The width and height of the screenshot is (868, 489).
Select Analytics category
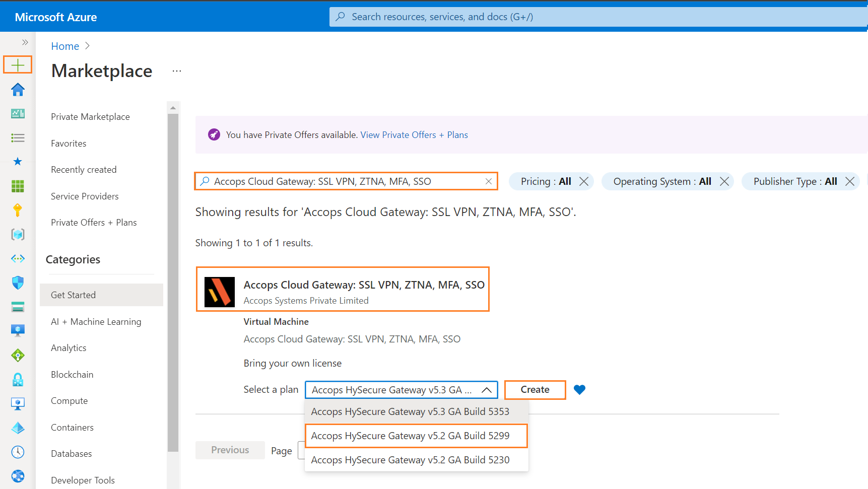click(x=69, y=348)
